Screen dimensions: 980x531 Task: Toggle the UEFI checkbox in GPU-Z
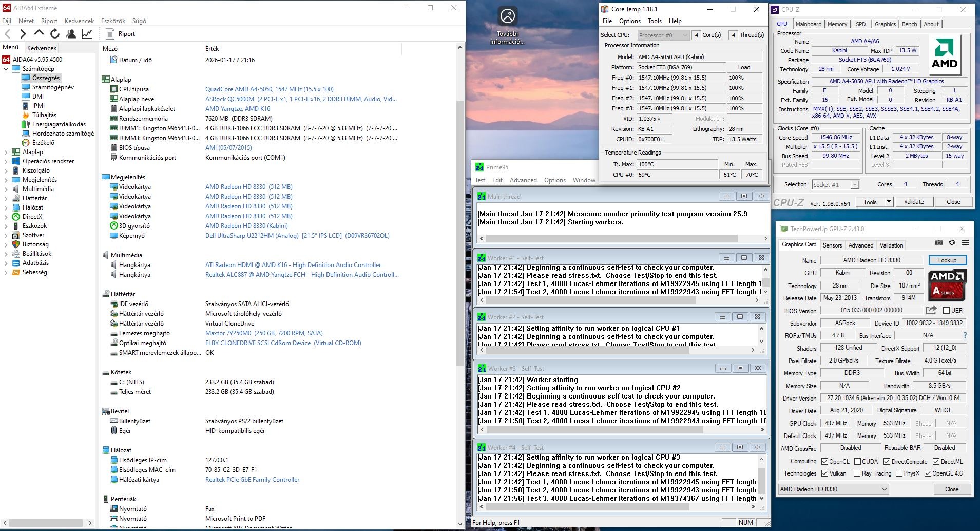pyautogui.click(x=947, y=310)
